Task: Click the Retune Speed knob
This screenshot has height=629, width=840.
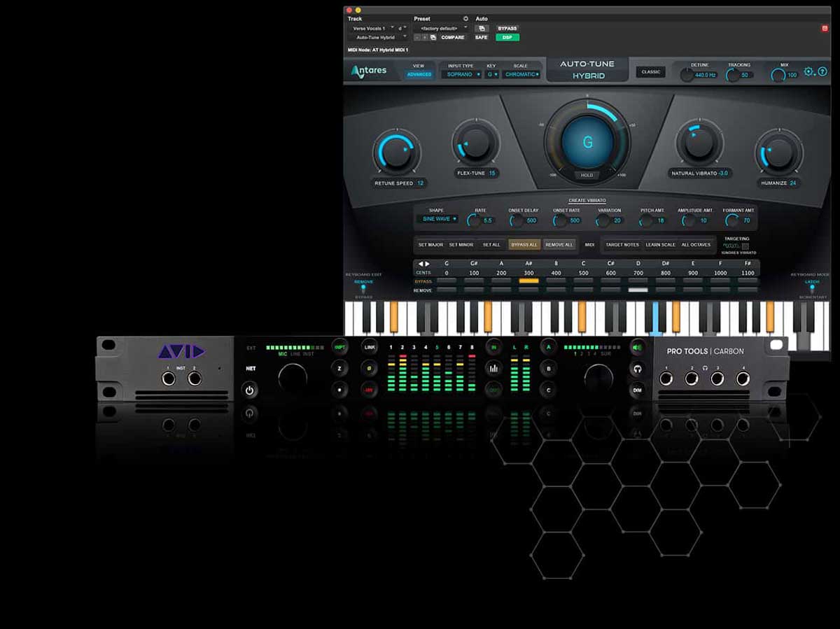Action: pyautogui.click(x=397, y=153)
